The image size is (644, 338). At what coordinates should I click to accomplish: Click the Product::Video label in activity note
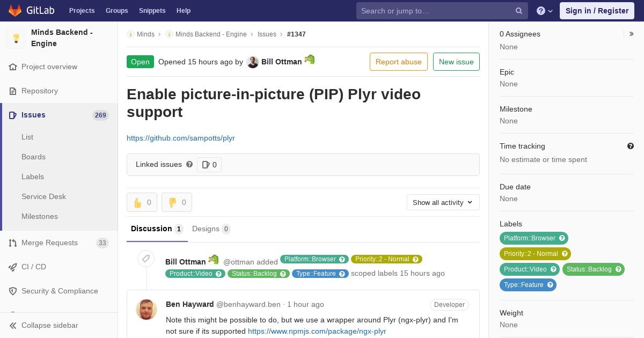tap(195, 274)
